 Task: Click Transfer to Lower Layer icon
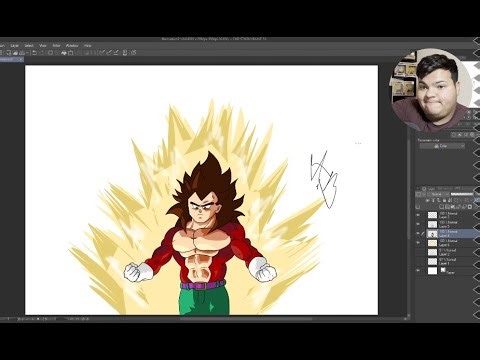[458, 207]
